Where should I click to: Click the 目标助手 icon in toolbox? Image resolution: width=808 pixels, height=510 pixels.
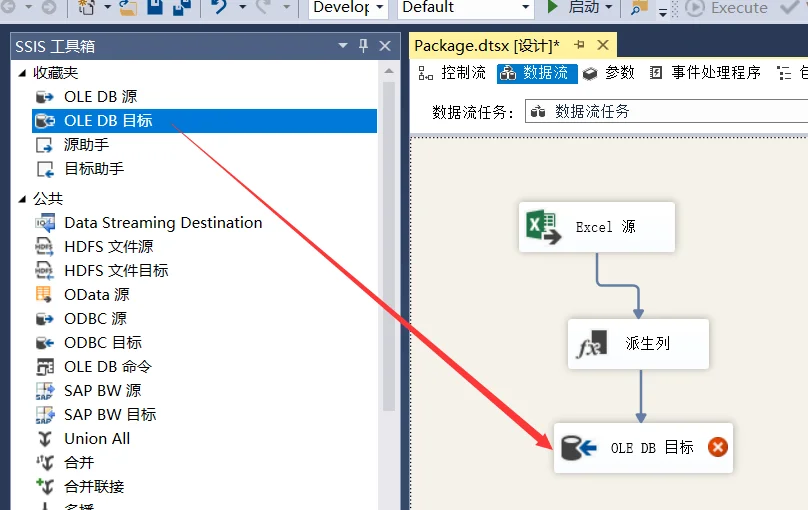tap(44, 169)
